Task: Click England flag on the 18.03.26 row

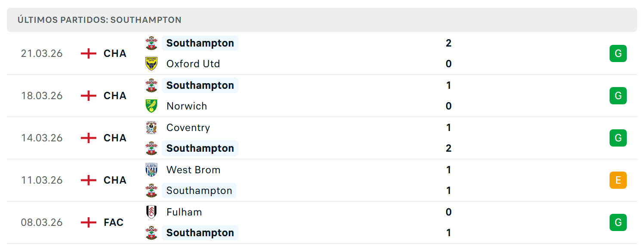Action: tap(89, 96)
